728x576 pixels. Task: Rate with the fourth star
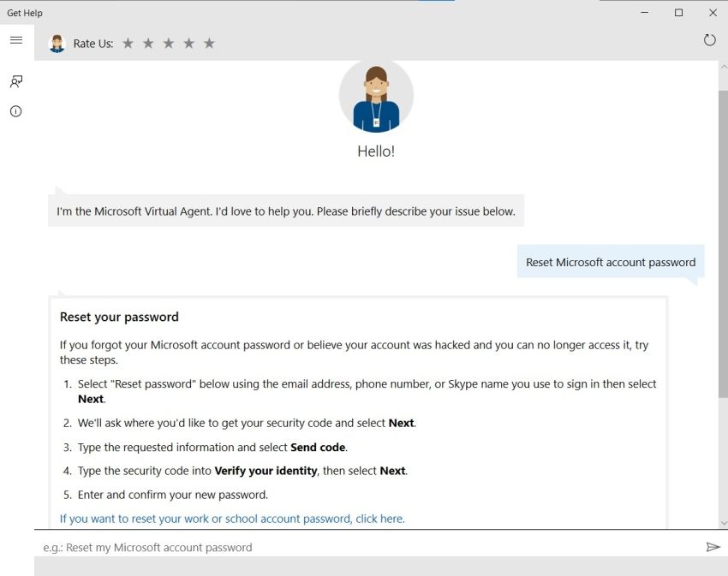click(189, 43)
